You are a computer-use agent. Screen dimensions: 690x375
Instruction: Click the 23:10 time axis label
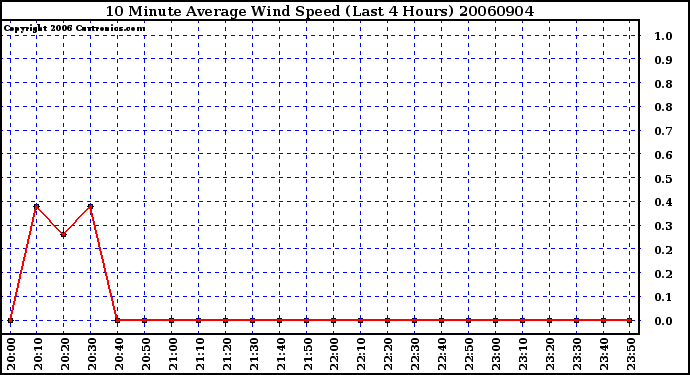point(524,354)
